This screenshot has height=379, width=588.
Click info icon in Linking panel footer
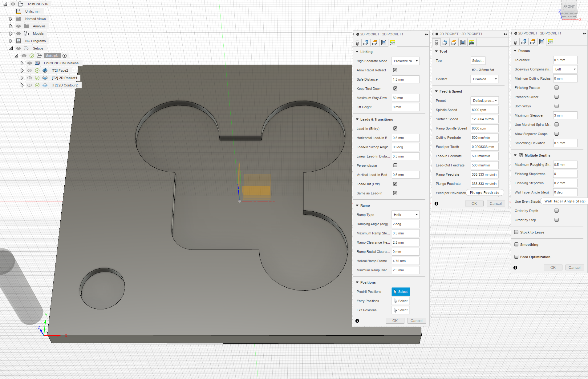pos(357,321)
